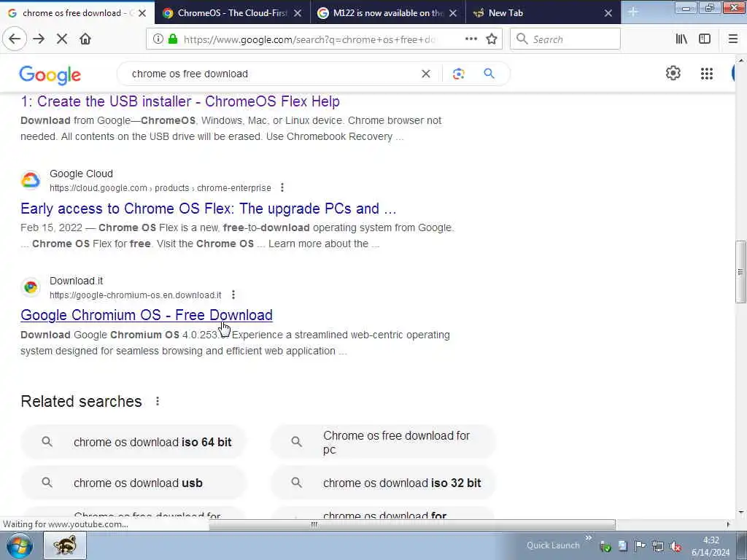This screenshot has height=560, width=747.
Task: Open more options for Google Cloud result
Action: point(282,187)
